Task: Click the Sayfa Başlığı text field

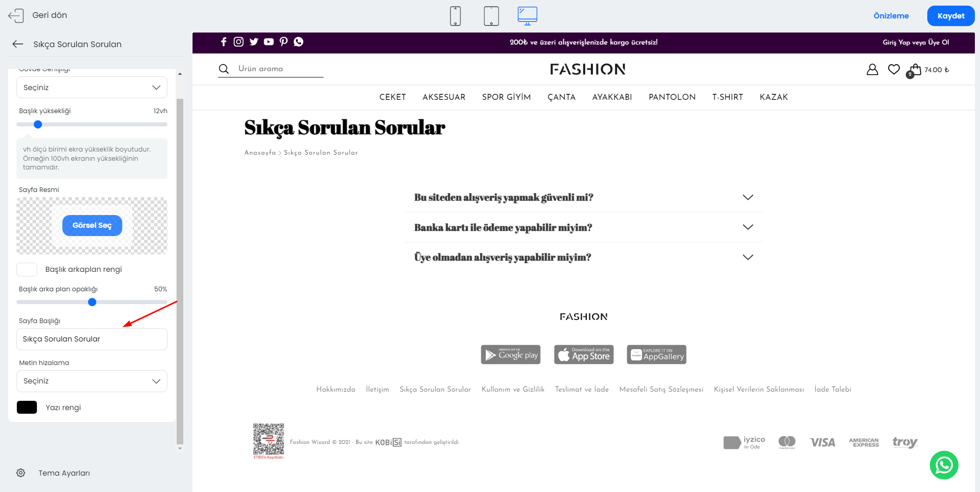Action: click(92, 339)
